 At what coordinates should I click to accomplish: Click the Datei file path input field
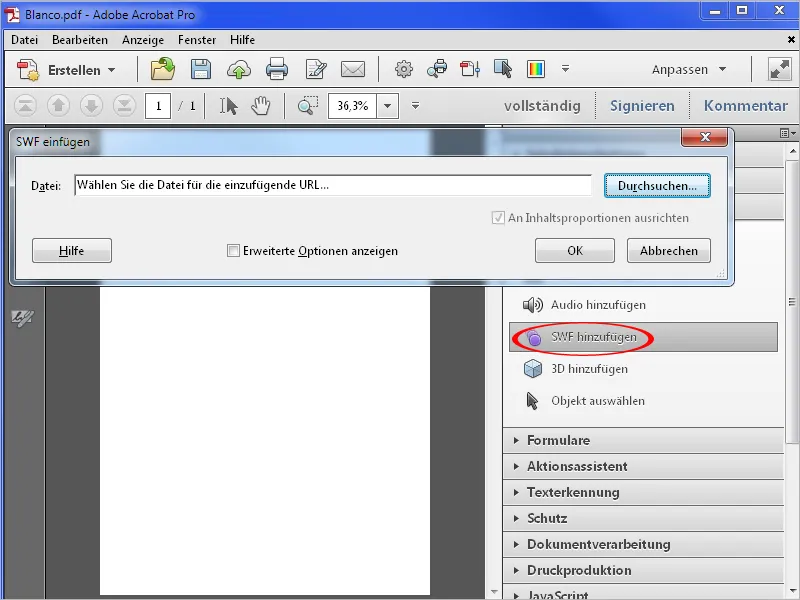tap(333, 185)
